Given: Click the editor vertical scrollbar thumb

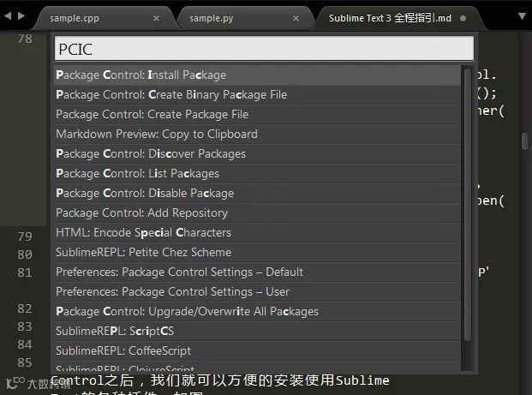Looking at the screenshot, I should (525, 141).
